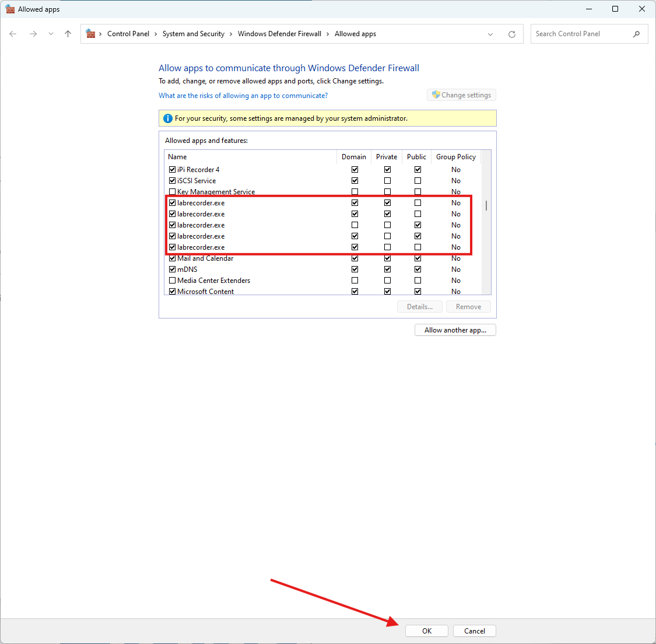
Task: Expand the address bar history dropdown
Action: pyautogui.click(x=490, y=34)
